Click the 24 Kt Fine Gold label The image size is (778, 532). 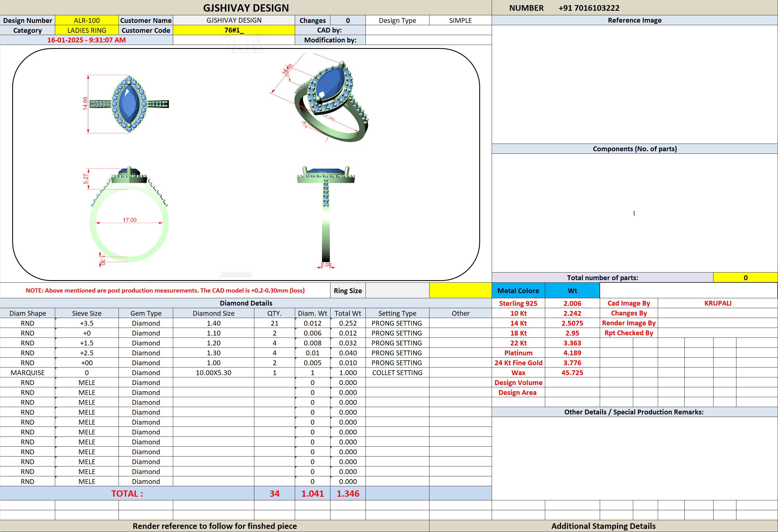[518, 363]
